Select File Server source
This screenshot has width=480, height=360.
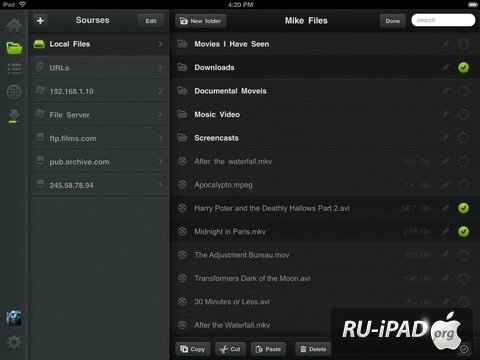(x=99, y=115)
